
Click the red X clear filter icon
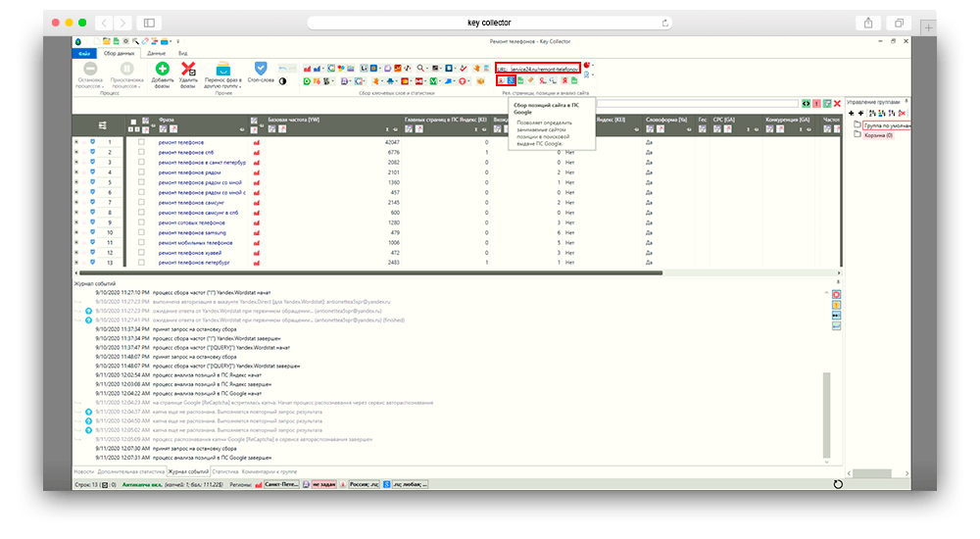838,103
